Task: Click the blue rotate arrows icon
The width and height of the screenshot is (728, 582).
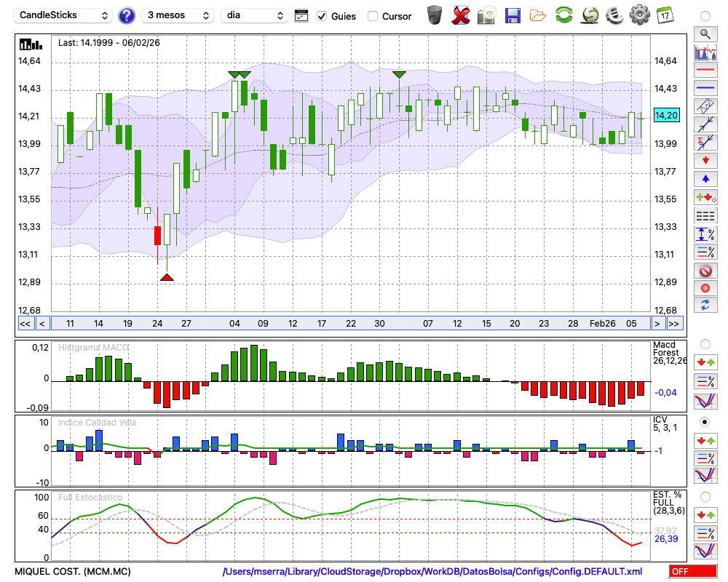Action: (x=705, y=306)
